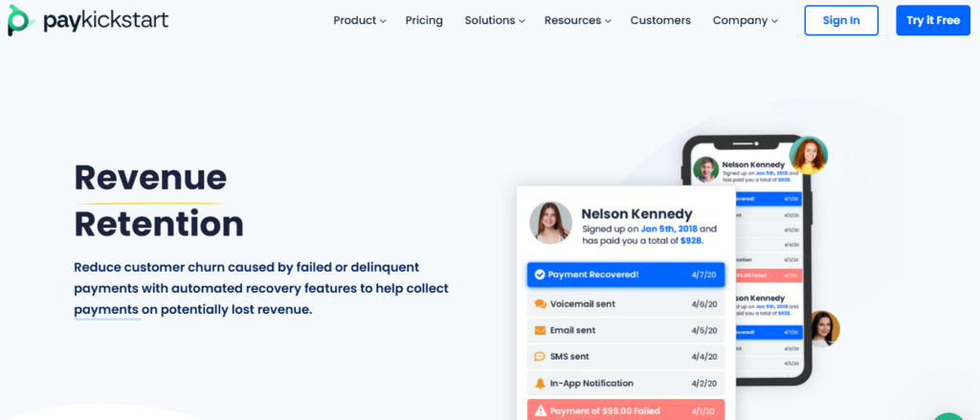
Task: Click the SMS sent speech bubble icon
Action: [x=541, y=357]
